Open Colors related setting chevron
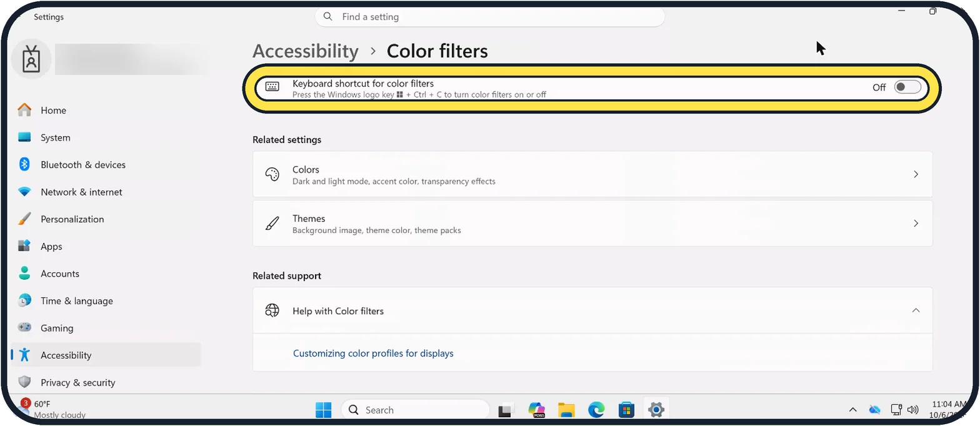 point(916,174)
